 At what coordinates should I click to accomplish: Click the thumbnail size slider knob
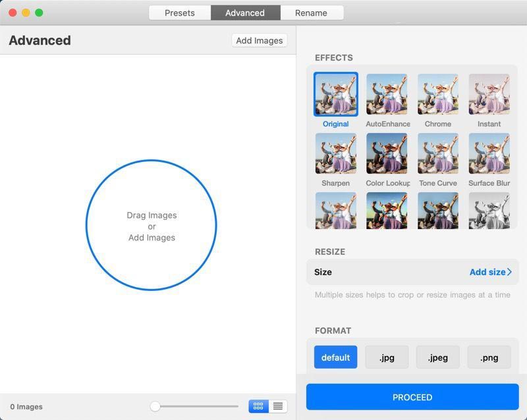tap(155, 406)
